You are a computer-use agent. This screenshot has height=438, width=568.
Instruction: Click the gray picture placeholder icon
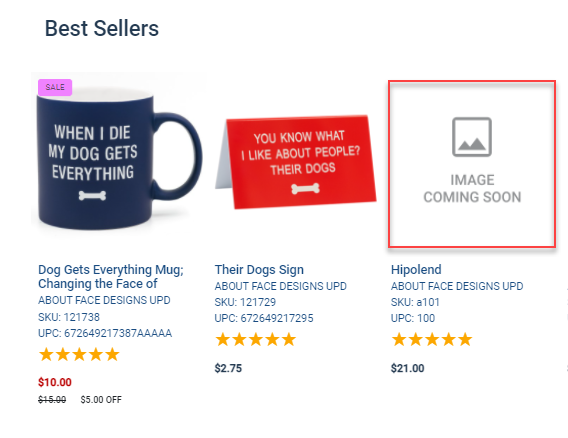472,137
